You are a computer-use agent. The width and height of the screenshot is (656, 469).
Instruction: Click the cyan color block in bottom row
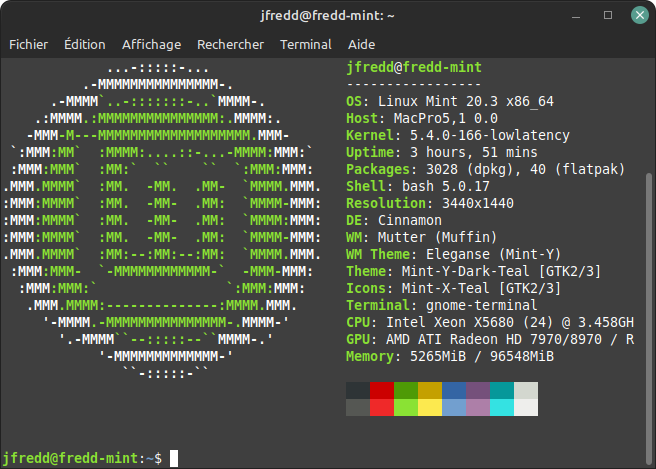[502, 407]
